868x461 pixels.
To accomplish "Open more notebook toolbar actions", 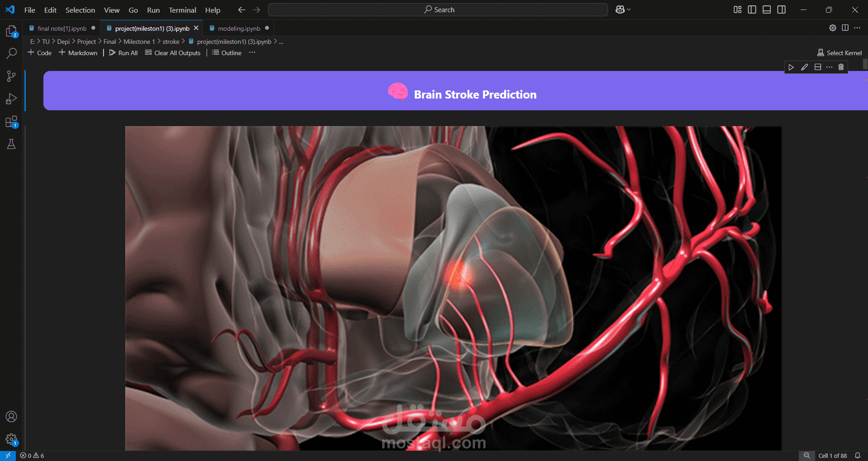I will pos(252,53).
